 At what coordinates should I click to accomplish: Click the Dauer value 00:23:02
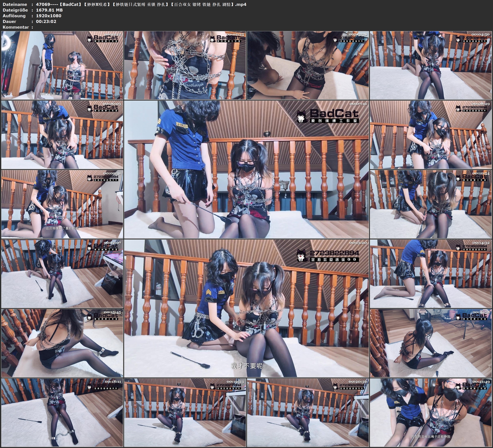click(x=46, y=21)
